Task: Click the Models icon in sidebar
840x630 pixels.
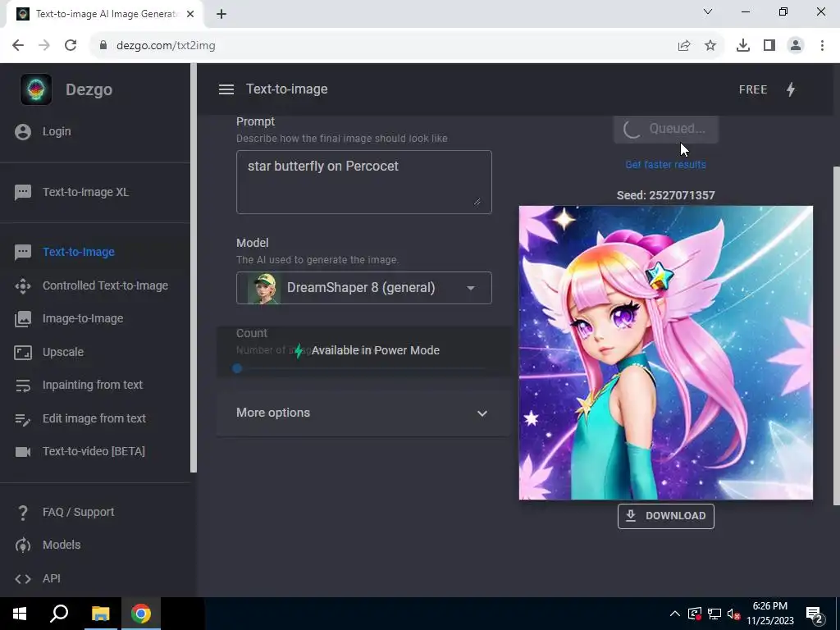Action: click(x=22, y=546)
